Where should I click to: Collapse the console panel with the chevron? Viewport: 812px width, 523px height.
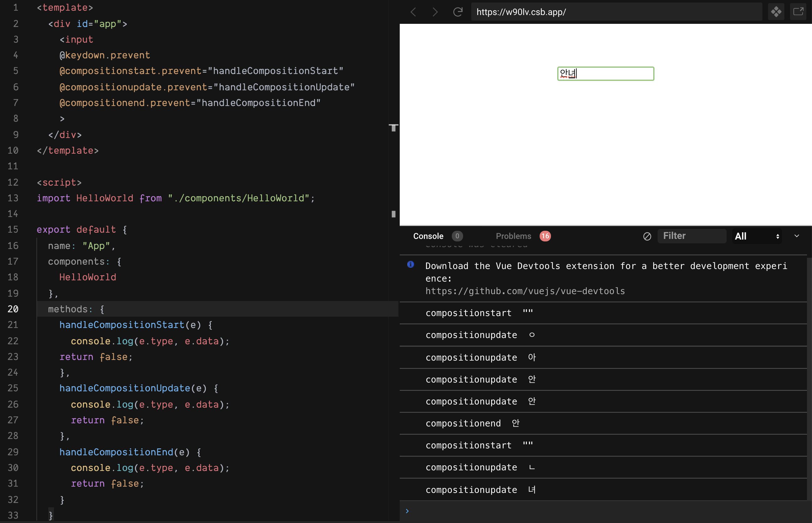pyautogui.click(x=796, y=236)
